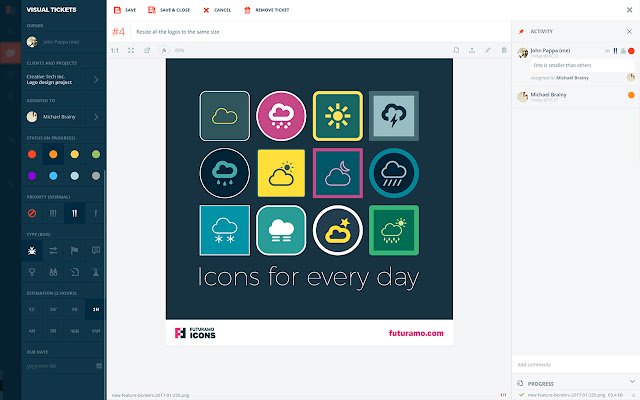Set estimation to 1H
640x400 pixels.
click(x=74, y=309)
